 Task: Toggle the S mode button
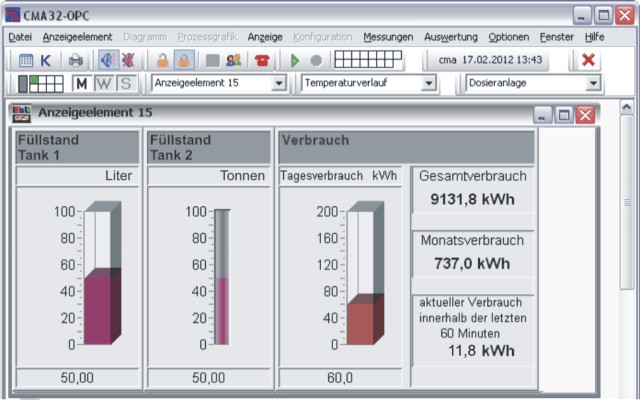[126, 83]
